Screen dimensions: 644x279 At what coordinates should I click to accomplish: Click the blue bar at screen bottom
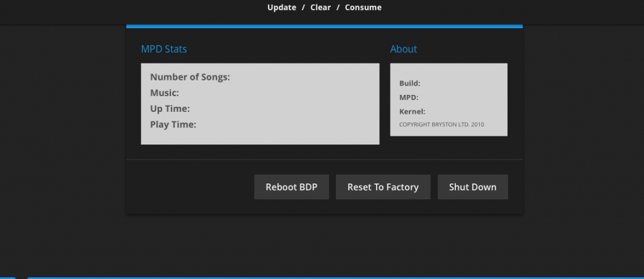tap(335, 278)
